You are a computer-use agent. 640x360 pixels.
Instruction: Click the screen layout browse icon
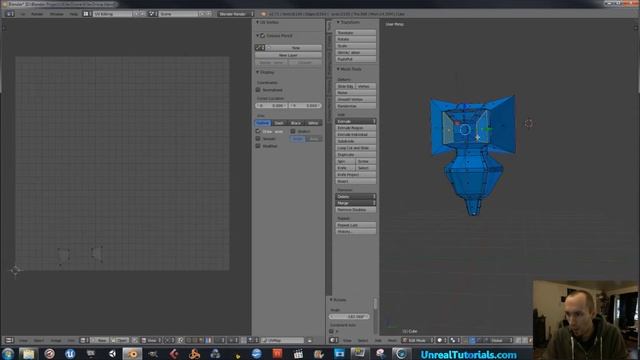tap(86, 14)
